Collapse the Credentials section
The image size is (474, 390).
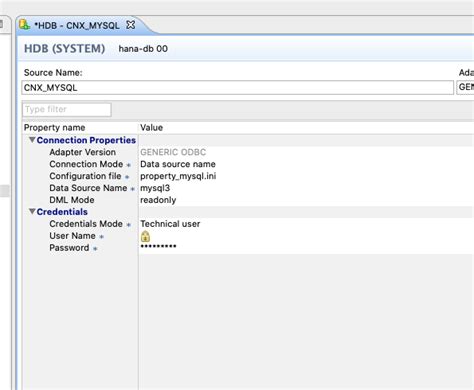[x=32, y=211]
